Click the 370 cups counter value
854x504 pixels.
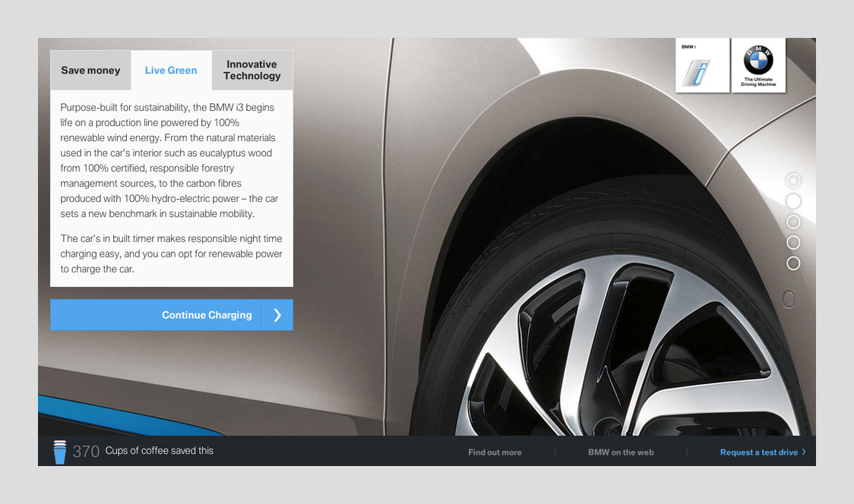[x=86, y=451]
